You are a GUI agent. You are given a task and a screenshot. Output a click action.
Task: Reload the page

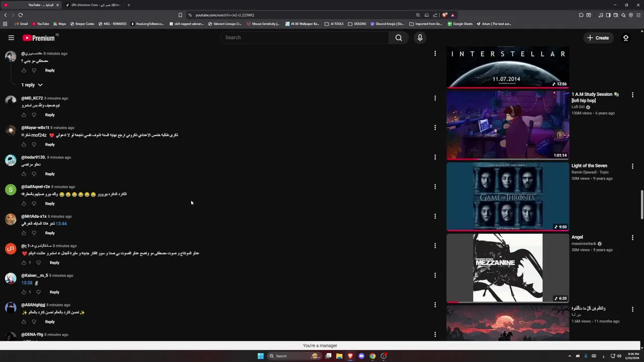coord(21,15)
